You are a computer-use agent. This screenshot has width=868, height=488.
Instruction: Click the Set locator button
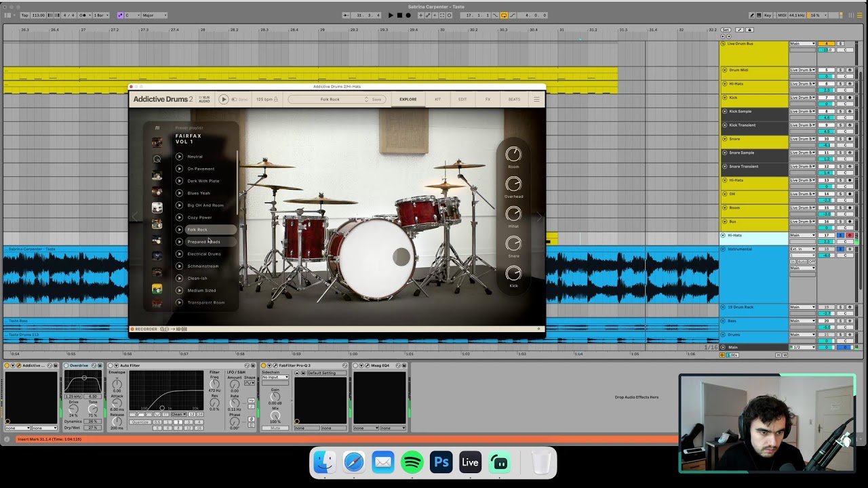(x=726, y=30)
